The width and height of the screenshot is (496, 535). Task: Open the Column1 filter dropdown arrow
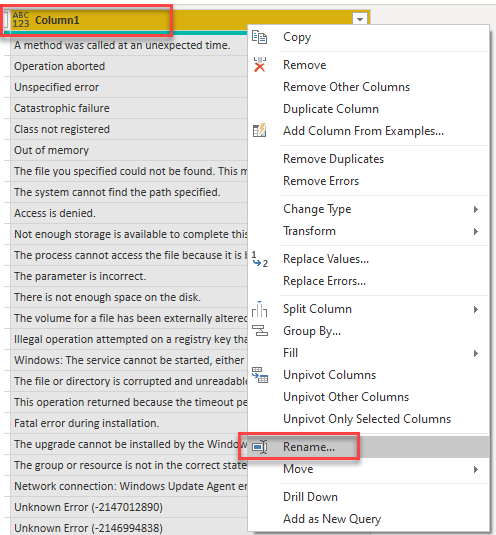(x=360, y=19)
